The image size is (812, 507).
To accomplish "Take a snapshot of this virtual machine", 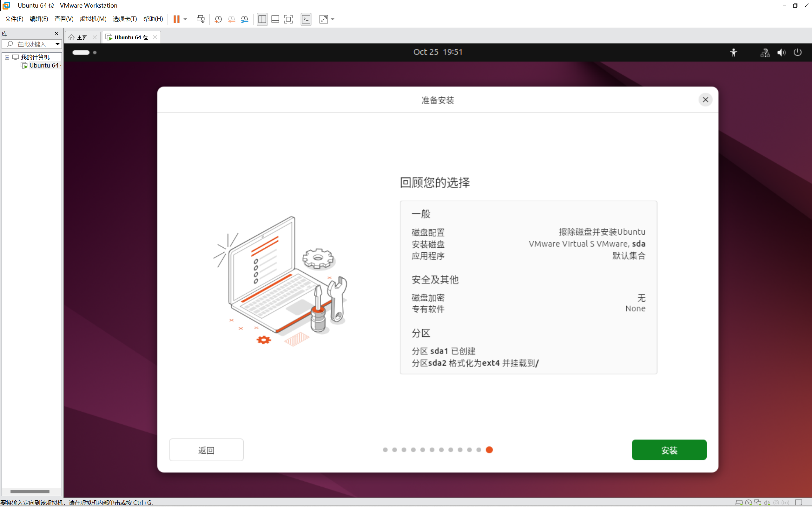I will coord(218,19).
